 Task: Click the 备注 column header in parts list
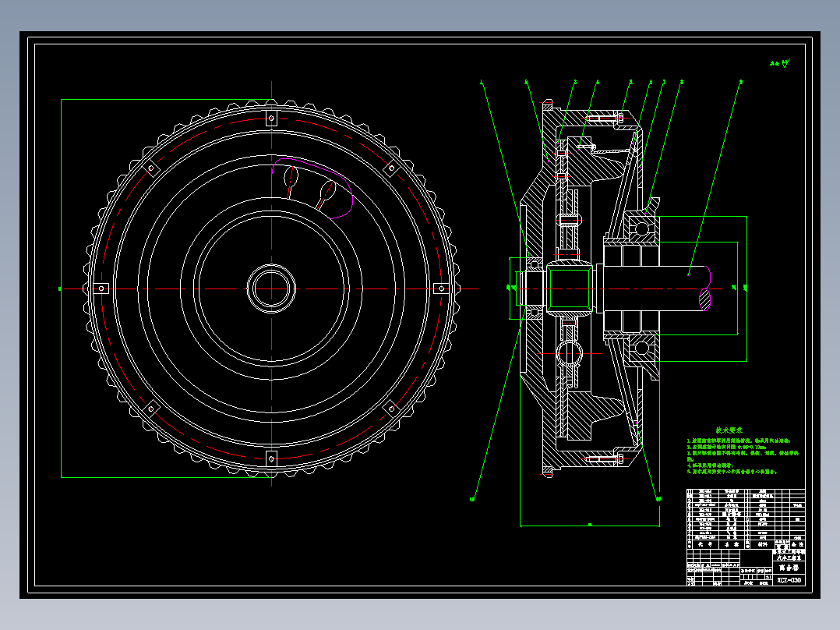797,544
